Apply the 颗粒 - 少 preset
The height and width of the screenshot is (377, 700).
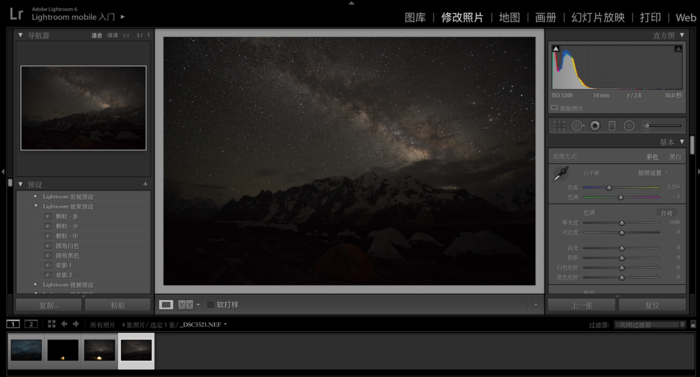pos(67,226)
